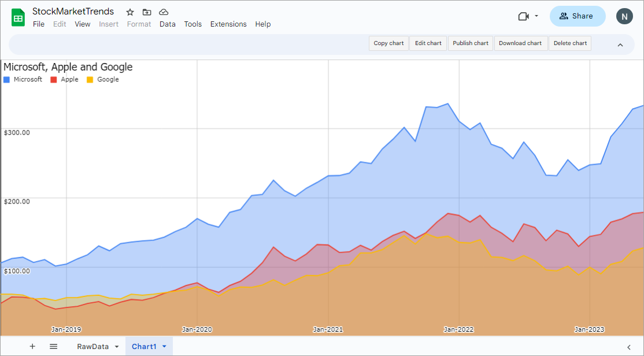The width and height of the screenshot is (644, 356).
Task: Open the Insert menu
Action: pos(109,24)
